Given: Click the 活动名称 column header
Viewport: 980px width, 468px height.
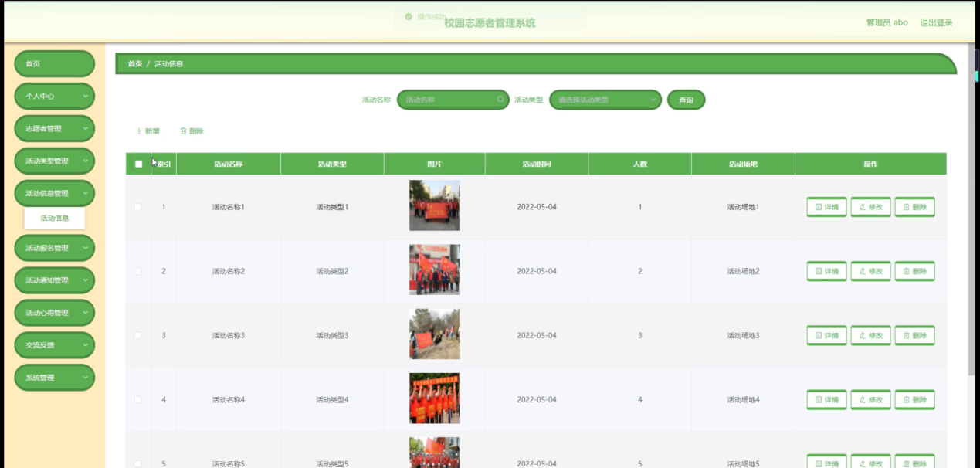Looking at the screenshot, I should pyautogui.click(x=229, y=164).
